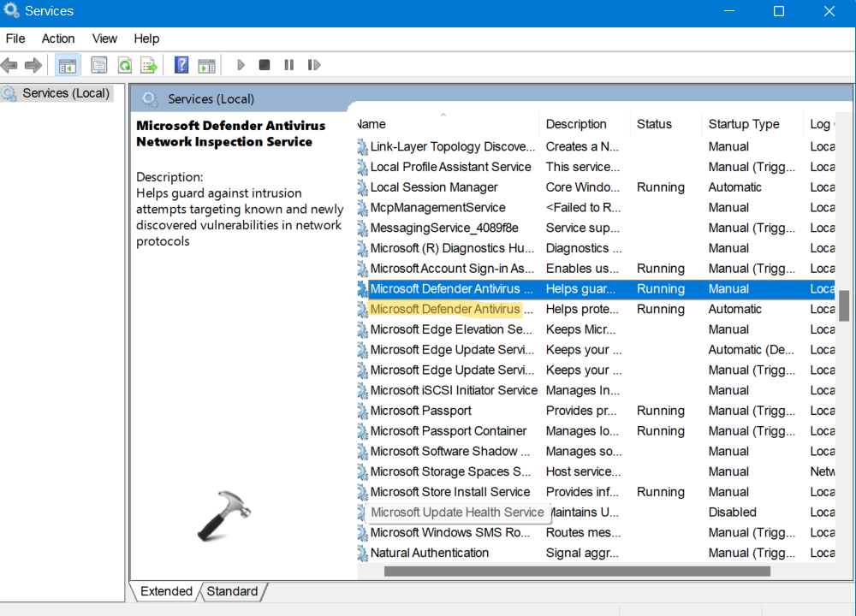The image size is (856, 616).
Task: Open Properties from the toolbar icon
Action: point(99,65)
